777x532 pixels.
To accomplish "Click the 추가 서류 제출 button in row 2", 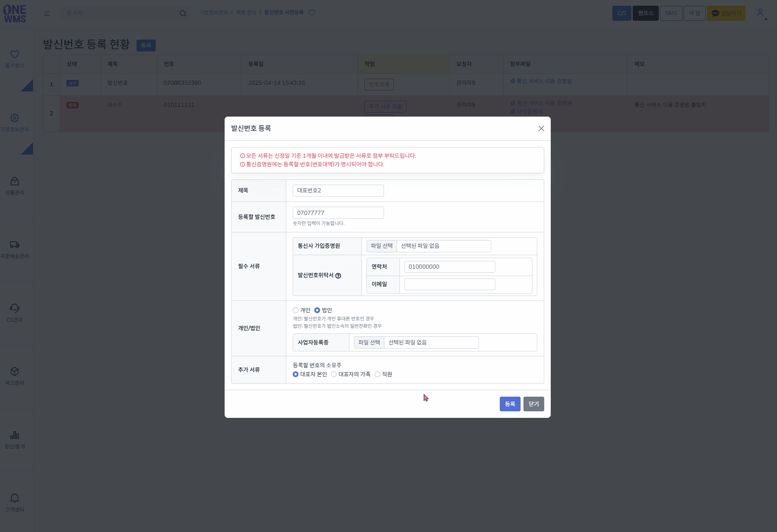I will 385,106.
